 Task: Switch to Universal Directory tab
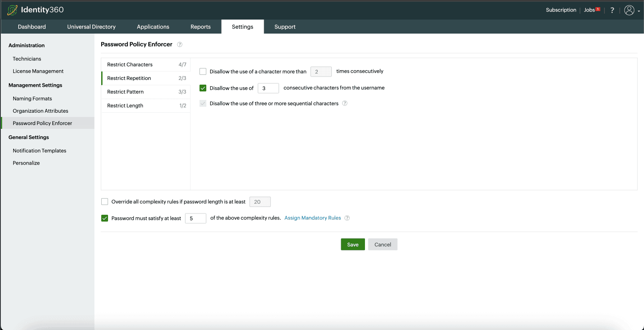click(91, 27)
